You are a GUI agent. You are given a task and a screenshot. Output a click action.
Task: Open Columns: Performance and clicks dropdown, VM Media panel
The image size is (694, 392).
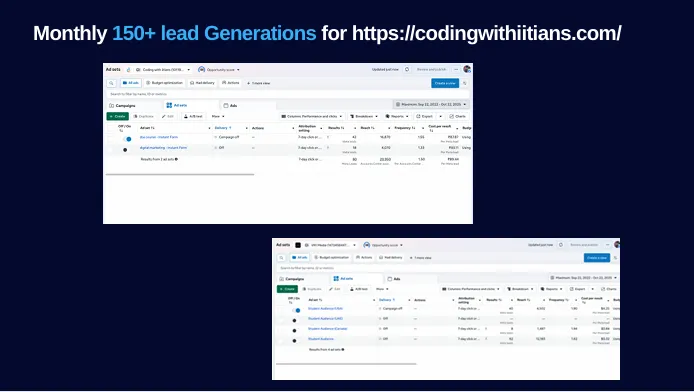[471, 289]
